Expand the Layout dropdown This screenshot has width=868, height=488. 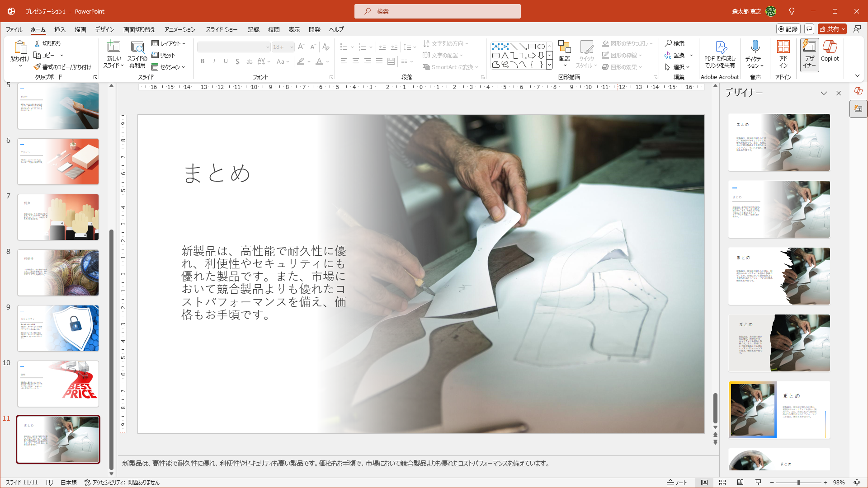pyautogui.click(x=169, y=43)
